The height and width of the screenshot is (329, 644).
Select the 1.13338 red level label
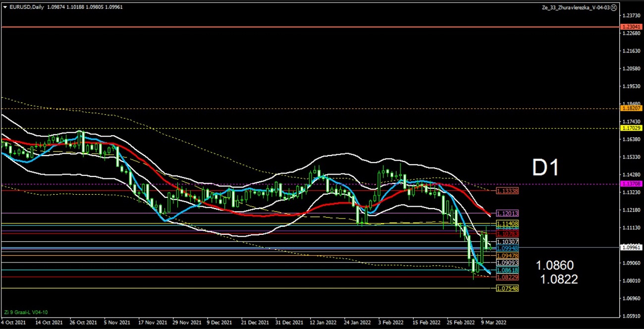(x=507, y=191)
